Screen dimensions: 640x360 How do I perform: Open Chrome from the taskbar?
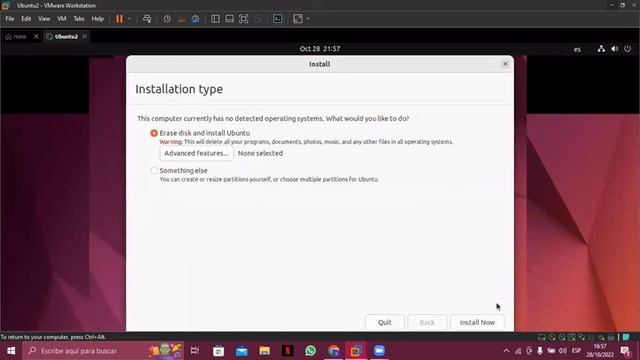(334, 351)
